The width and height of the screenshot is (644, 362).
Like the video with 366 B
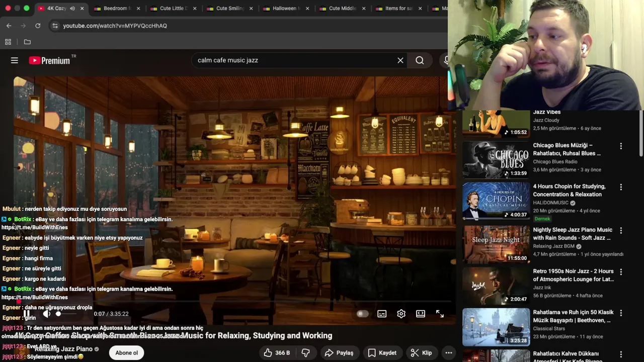(277, 353)
